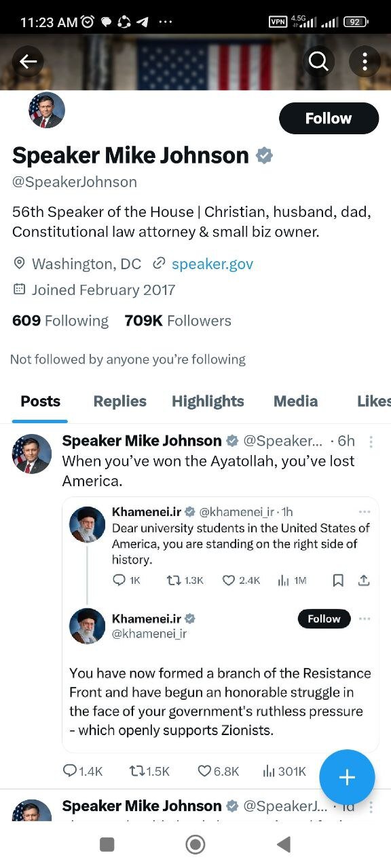Tap the compose new post floating button
This screenshot has width=391, height=868.
click(347, 777)
